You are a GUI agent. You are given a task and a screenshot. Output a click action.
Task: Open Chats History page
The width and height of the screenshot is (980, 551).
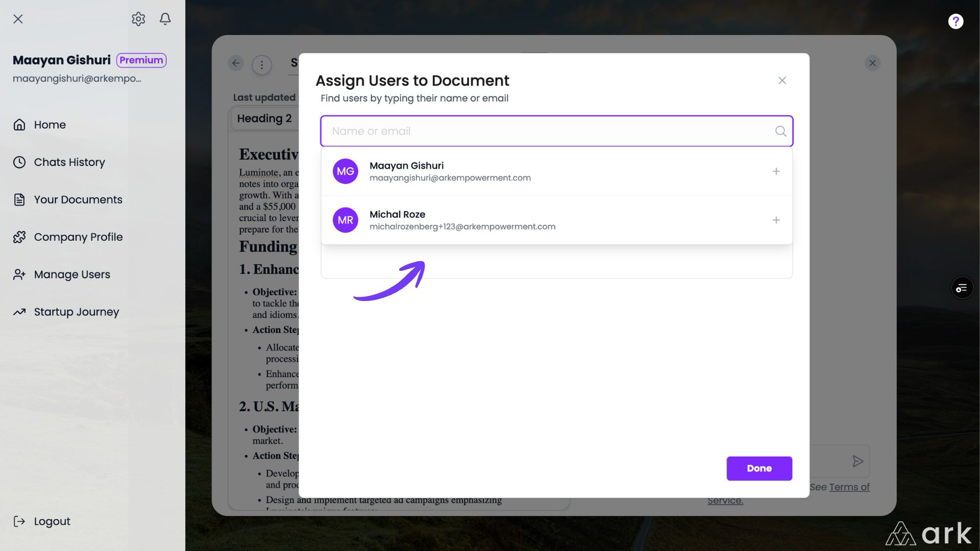(x=69, y=162)
